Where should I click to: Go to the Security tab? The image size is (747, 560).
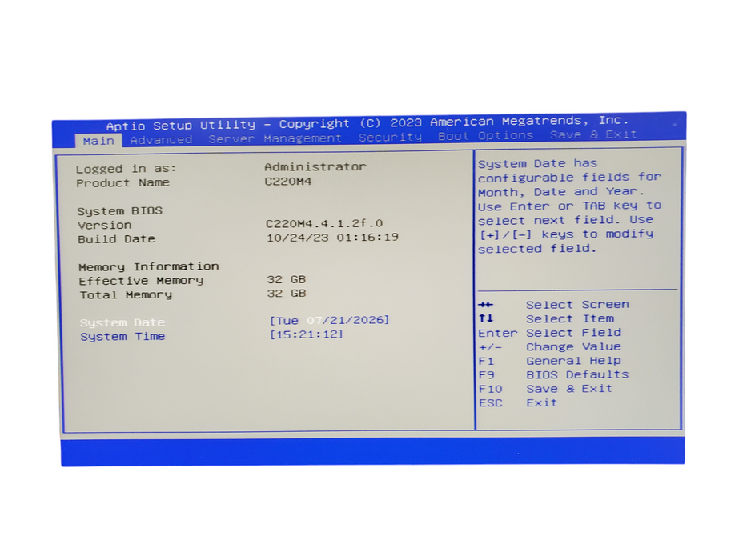pos(390,137)
